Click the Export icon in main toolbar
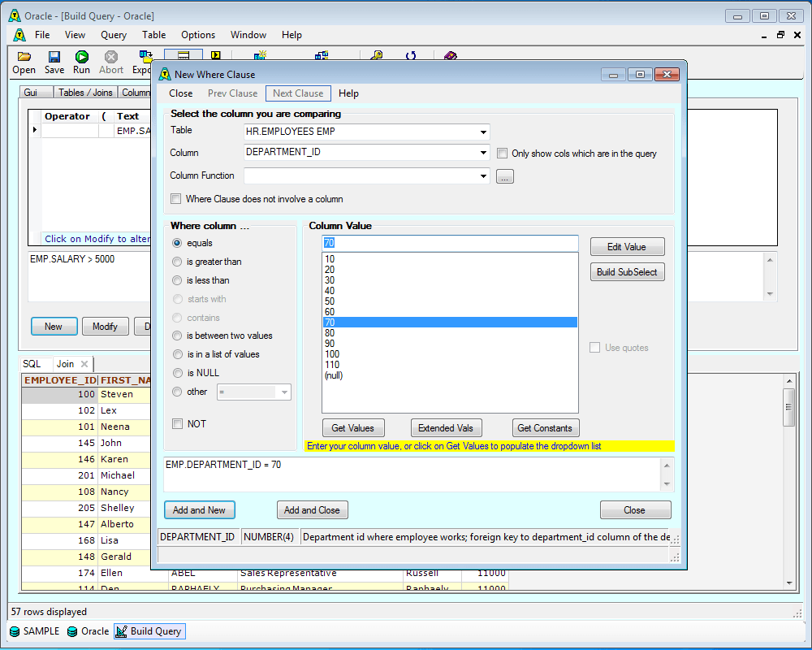This screenshot has height=650, width=812. coord(145,57)
